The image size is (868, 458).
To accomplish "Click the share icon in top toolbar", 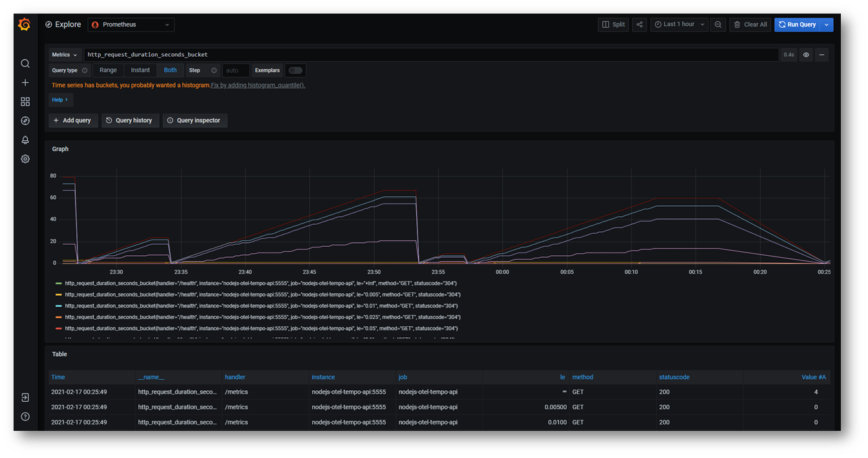I will (639, 25).
